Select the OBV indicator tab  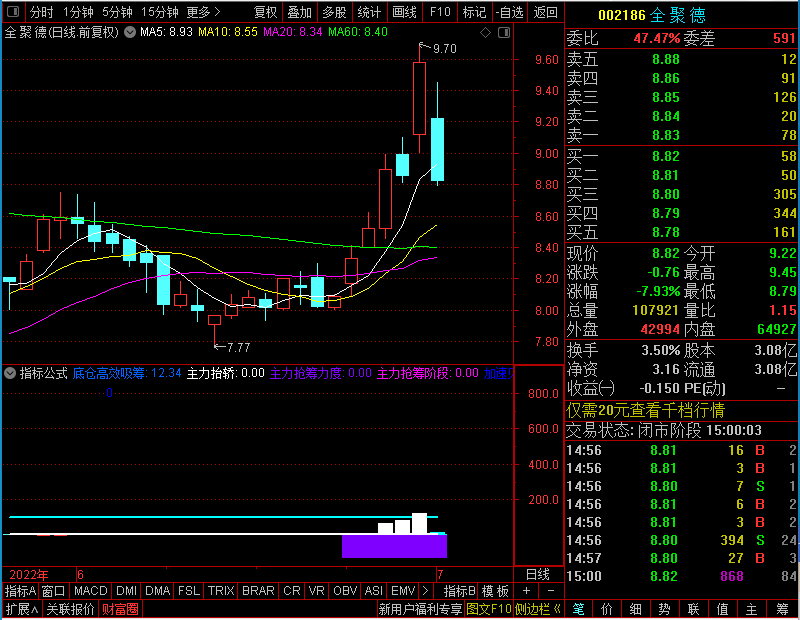pos(345,591)
